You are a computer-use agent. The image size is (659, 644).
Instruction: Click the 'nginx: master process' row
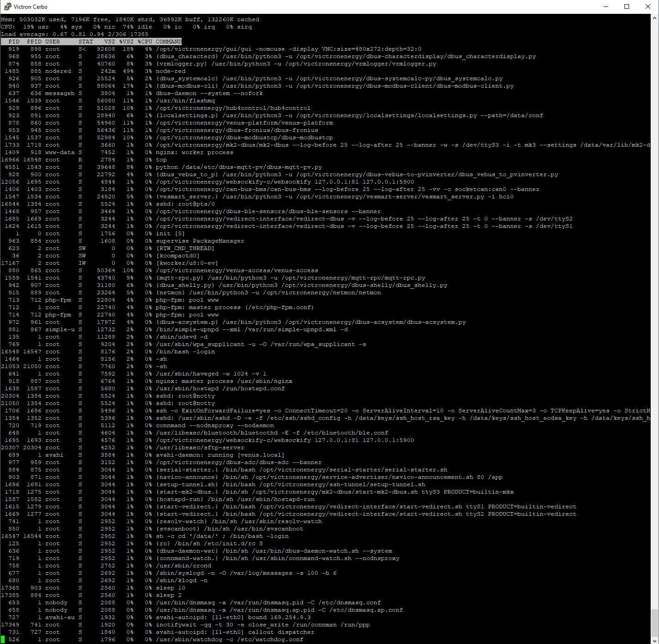click(147, 381)
